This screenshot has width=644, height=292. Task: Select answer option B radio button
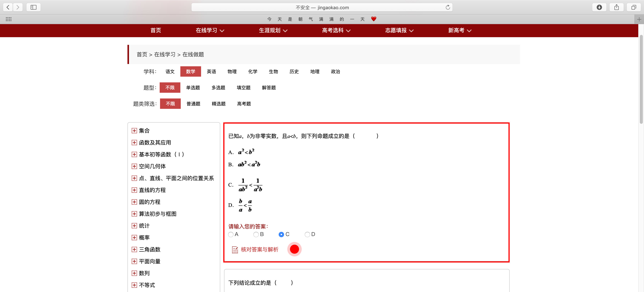[256, 235]
